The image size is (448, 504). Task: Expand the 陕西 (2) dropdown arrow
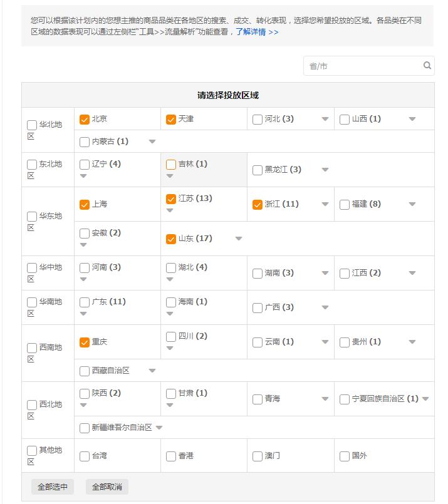tap(83, 404)
